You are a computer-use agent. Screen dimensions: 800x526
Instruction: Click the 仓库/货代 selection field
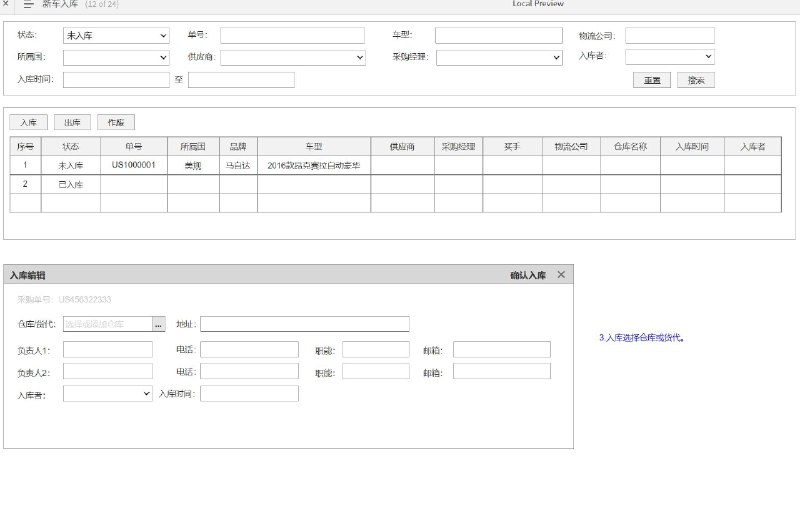click(108, 324)
